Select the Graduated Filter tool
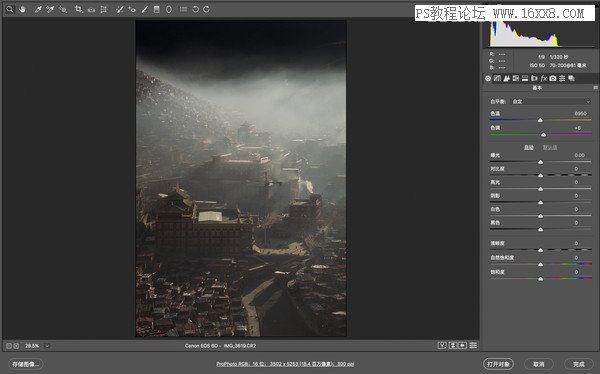The image size is (600, 374). tap(157, 9)
